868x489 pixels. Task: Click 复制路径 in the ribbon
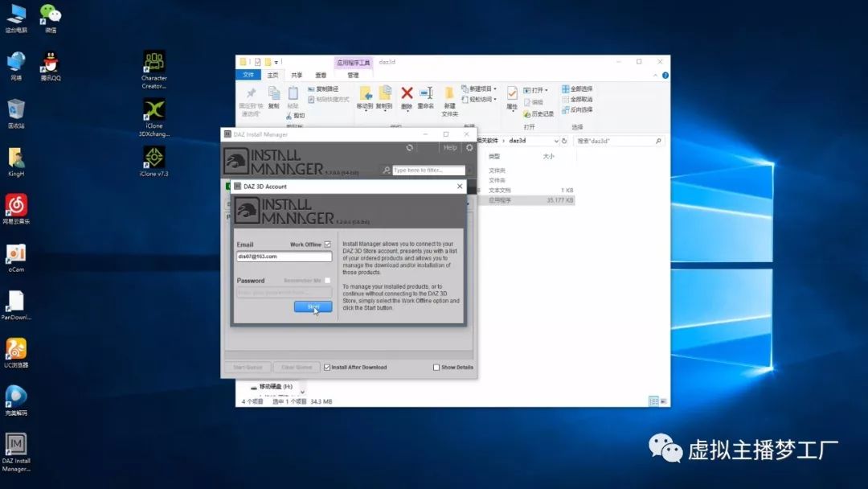coord(323,88)
